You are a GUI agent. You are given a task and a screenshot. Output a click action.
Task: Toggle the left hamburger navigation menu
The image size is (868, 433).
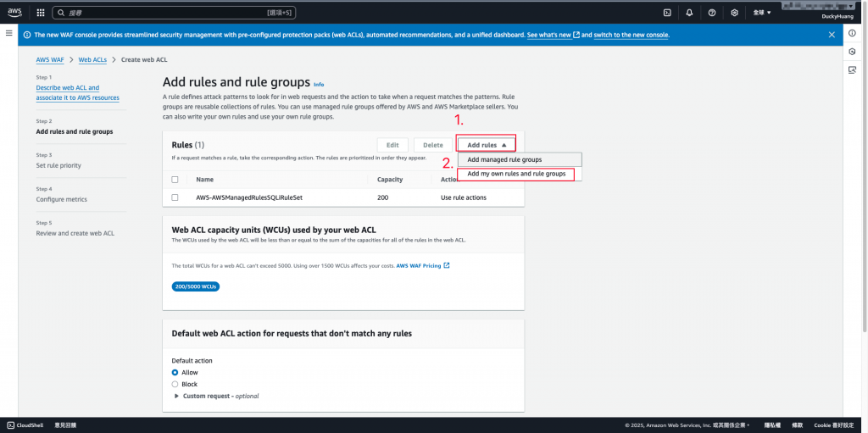tap(8, 33)
